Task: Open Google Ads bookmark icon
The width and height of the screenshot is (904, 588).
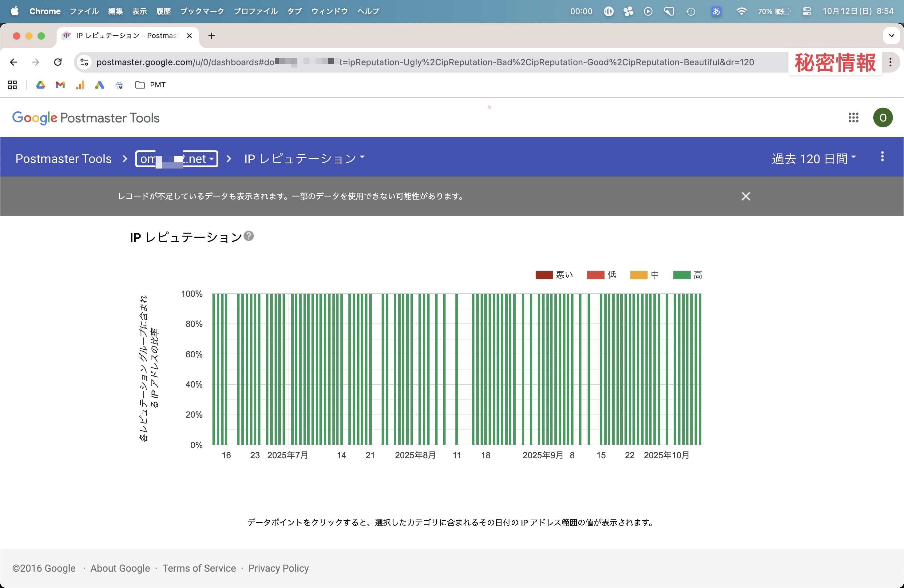Action: coord(100,85)
